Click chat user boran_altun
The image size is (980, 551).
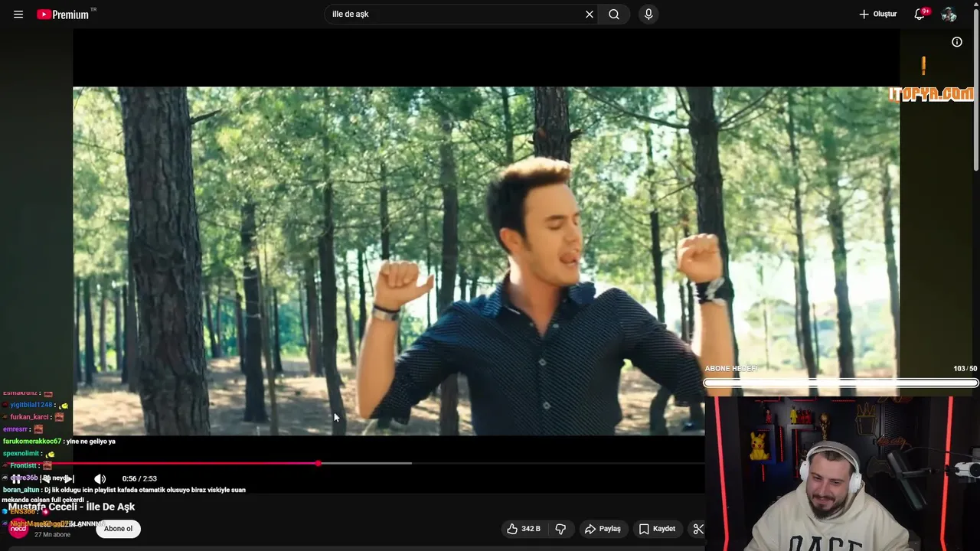click(21, 490)
